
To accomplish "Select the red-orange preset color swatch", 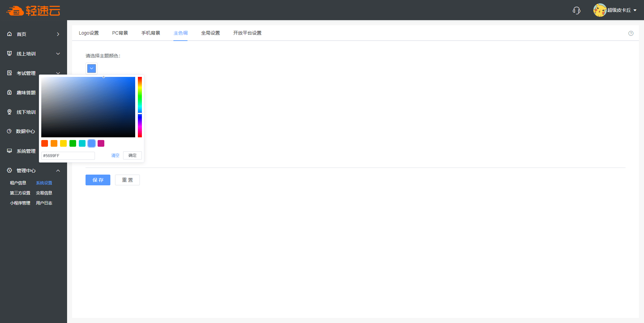I will (45, 143).
